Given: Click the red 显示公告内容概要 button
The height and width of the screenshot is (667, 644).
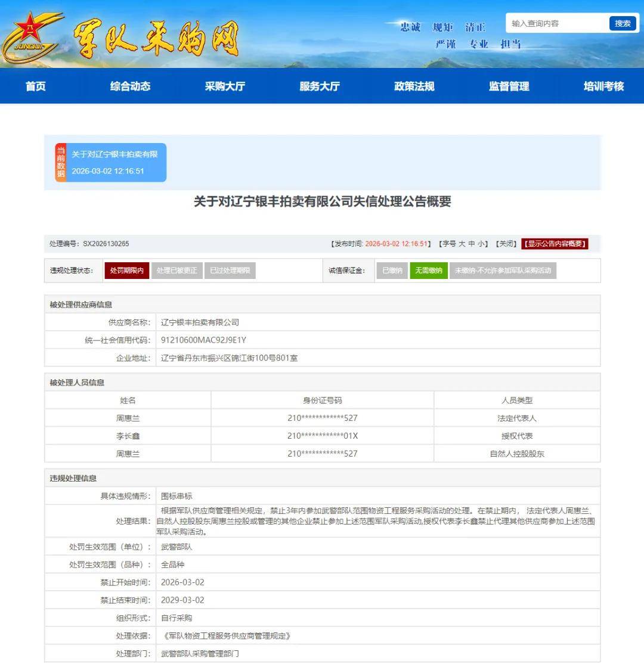Looking at the screenshot, I should [x=555, y=244].
